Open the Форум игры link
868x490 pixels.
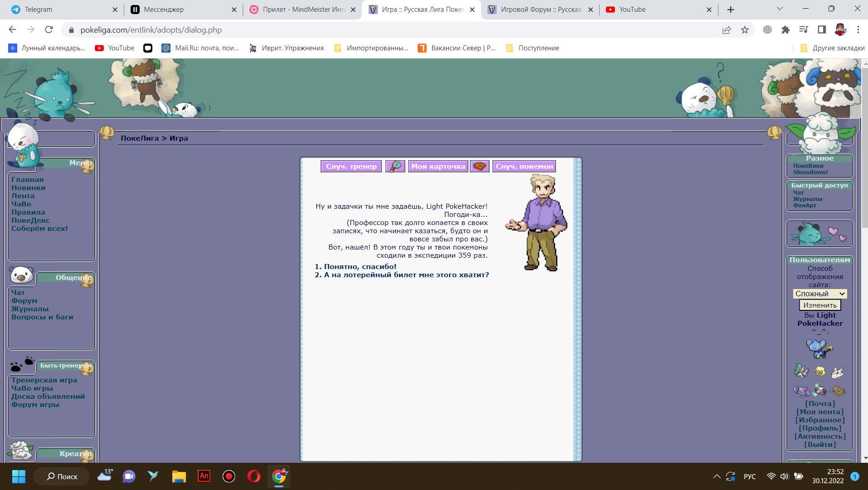[35, 405]
